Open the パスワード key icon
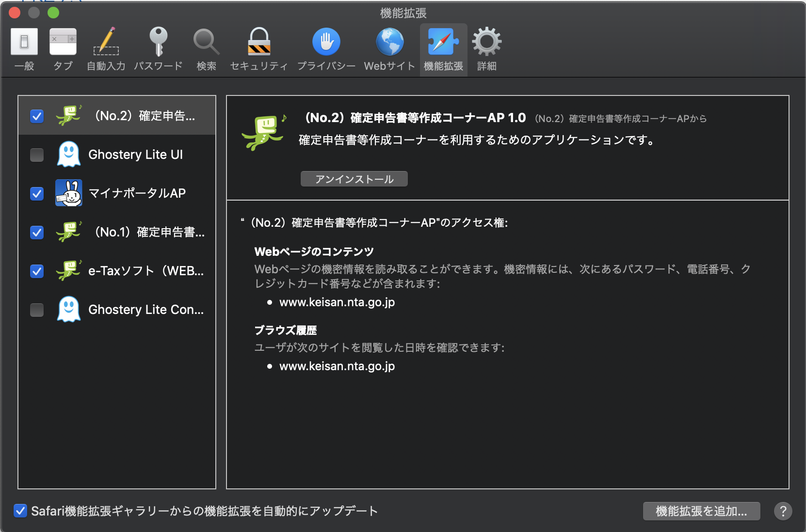This screenshot has width=806, height=532. tap(158, 42)
